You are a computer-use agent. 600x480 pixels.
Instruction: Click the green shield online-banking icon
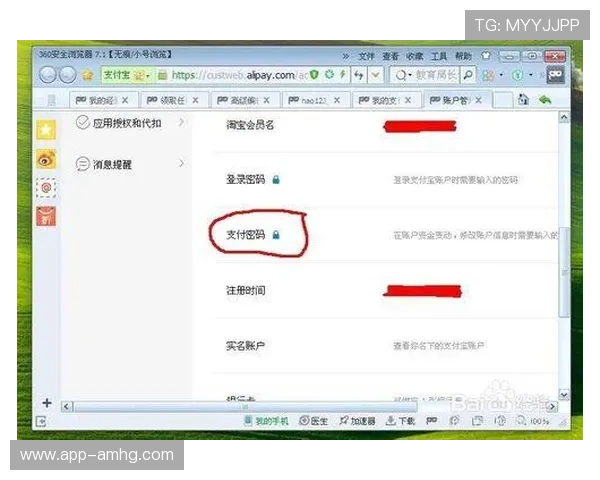[x=517, y=75]
